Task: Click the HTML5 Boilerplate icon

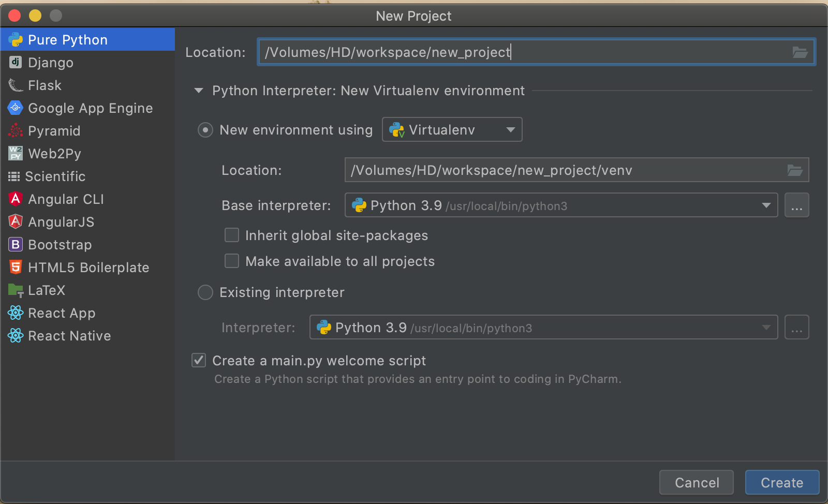Action: pyautogui.click(x=16, y=268)
